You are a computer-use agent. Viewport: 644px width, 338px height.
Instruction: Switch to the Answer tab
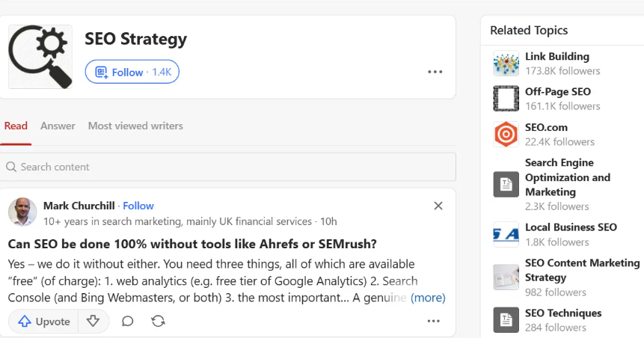[x=58, y=126]
